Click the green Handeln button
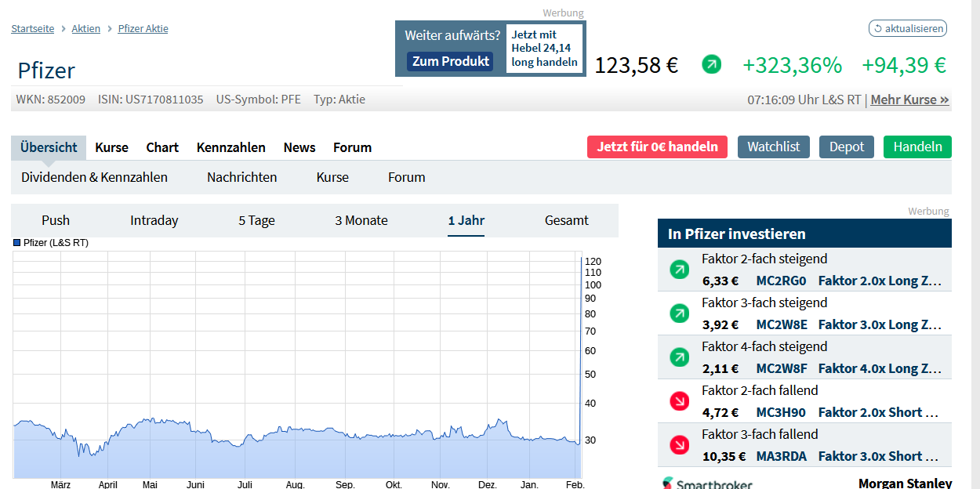The image size is (980, 489). (917, 147)
